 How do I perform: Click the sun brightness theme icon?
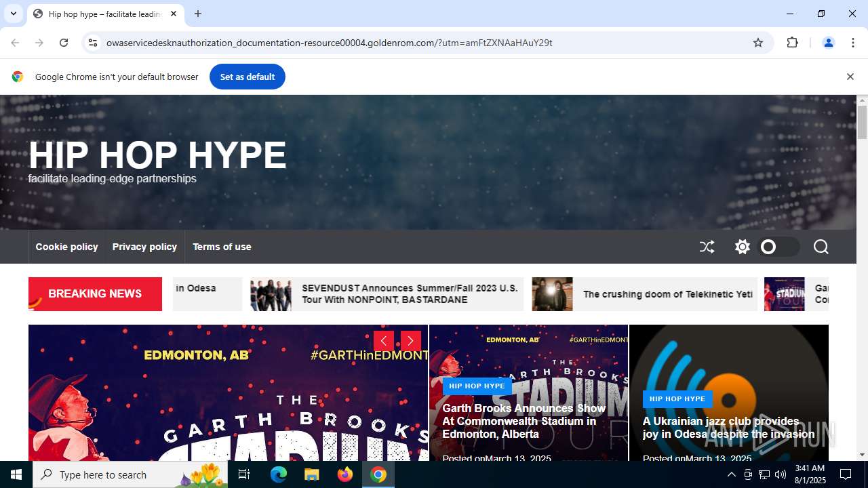pos(743,247)
